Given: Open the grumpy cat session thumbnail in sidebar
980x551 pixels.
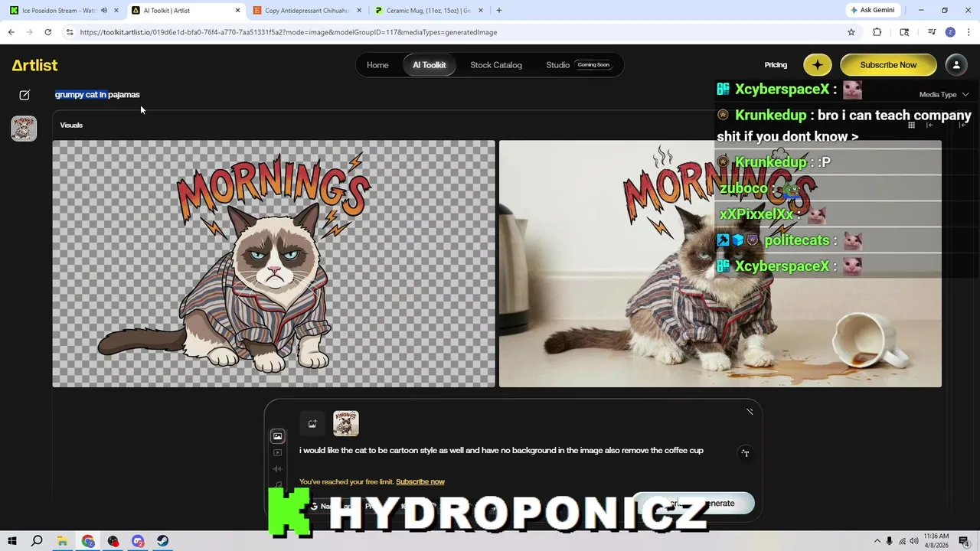Looking at the screenshot, I should pyautogui.click(x=24, y=129).
